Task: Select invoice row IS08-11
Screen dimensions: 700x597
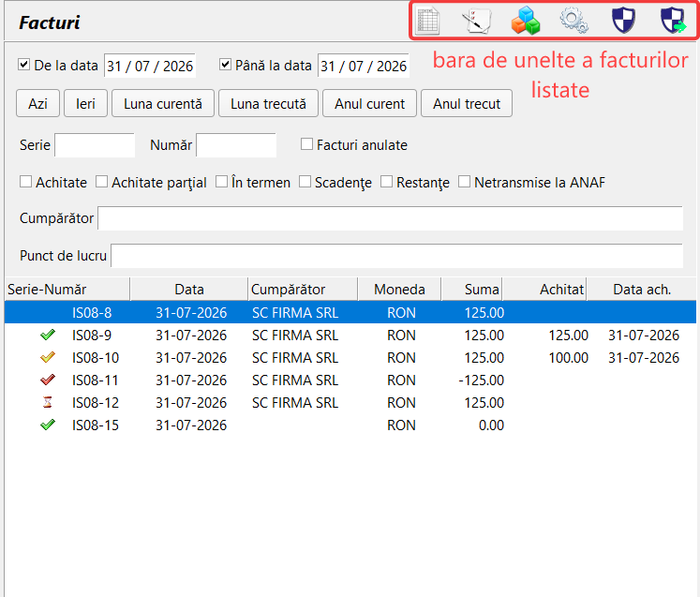Action: 350,380
